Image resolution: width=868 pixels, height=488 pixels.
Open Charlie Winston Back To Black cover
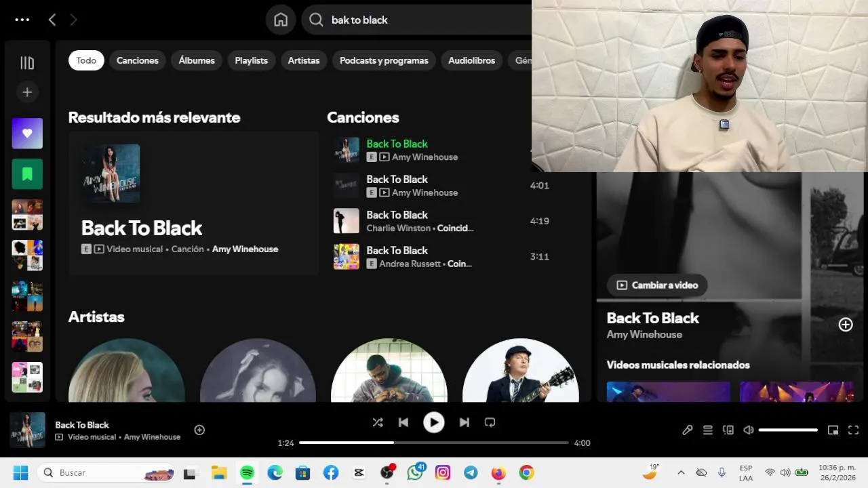pos(347,221)
